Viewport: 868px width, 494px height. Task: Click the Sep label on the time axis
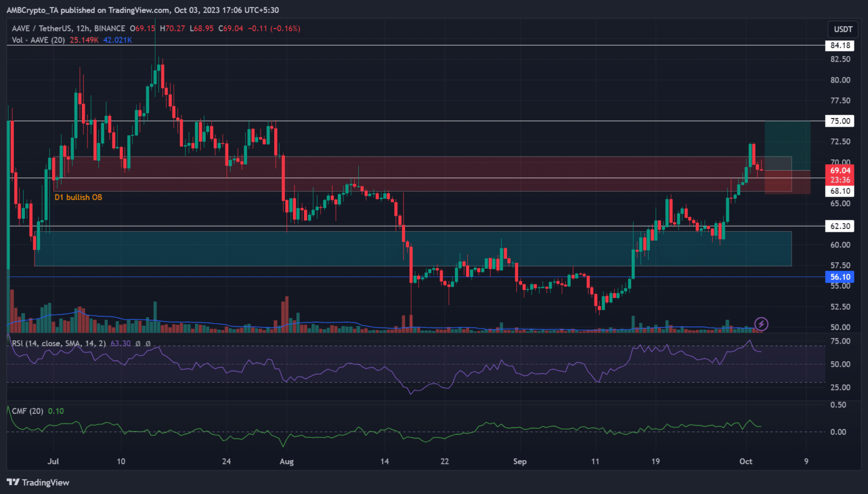tap(519, 461)
